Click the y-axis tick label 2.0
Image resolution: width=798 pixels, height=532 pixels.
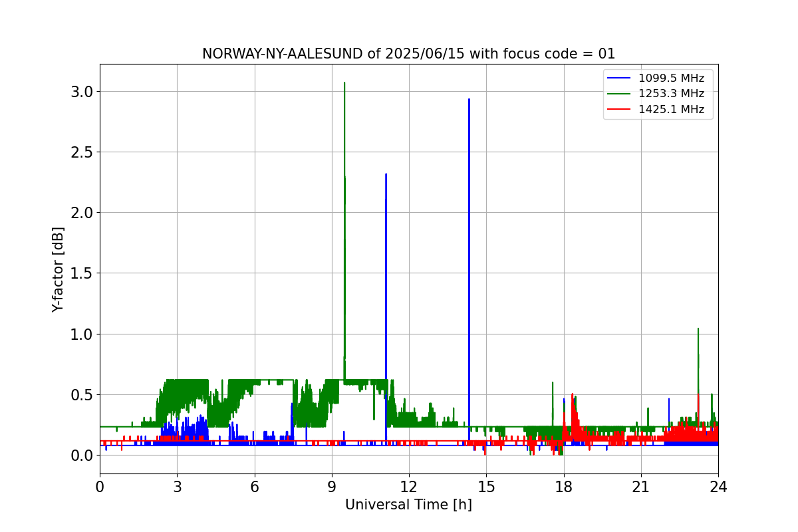pyautogui.click(x=82, y=213)
